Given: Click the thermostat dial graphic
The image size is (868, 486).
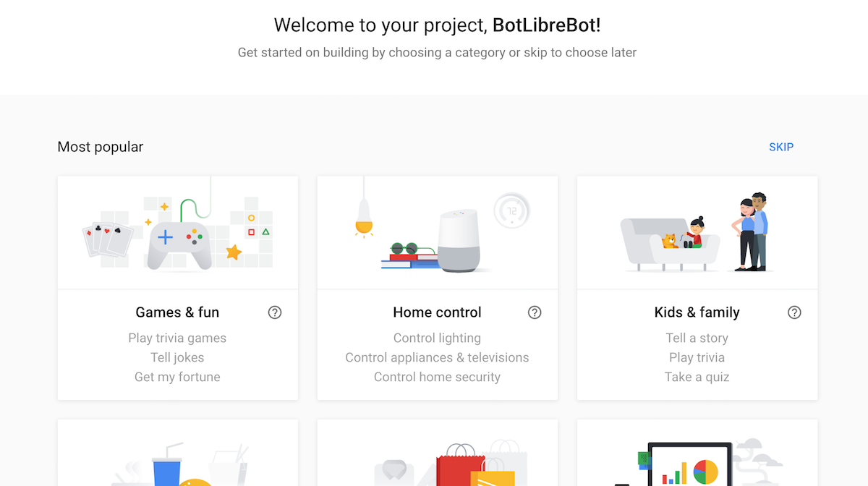Looking at the screenshot, I should (512, 211).
